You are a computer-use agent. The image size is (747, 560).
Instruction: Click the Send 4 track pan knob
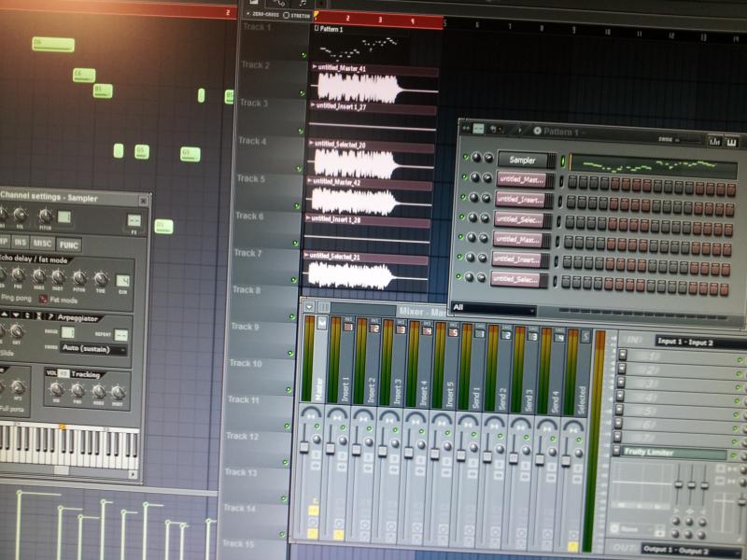(552, 450)
